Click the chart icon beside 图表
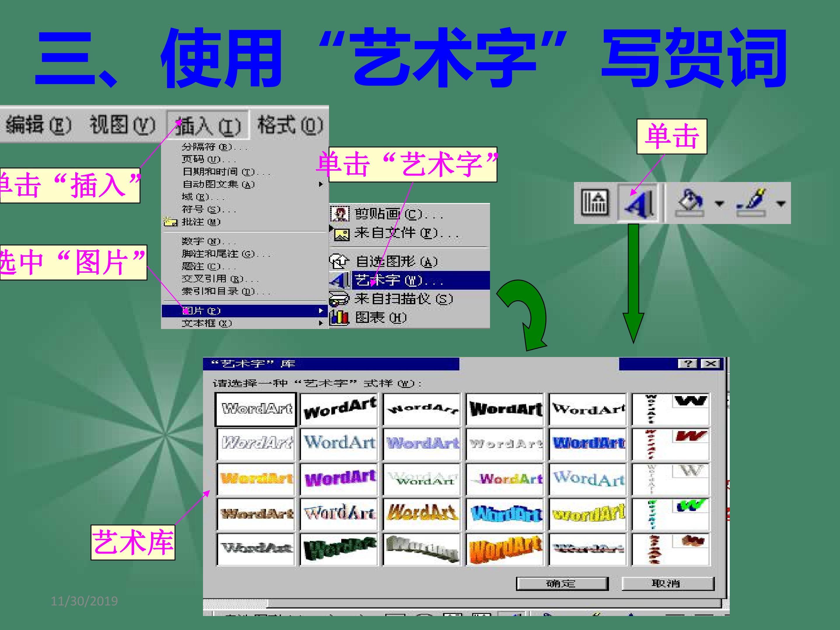Image resolution: width=840 pixels, height=630 pixels. 339,317
